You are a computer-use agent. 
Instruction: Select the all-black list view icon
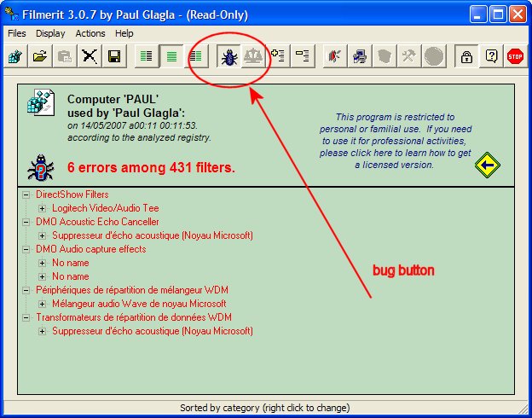coord(147,56)
